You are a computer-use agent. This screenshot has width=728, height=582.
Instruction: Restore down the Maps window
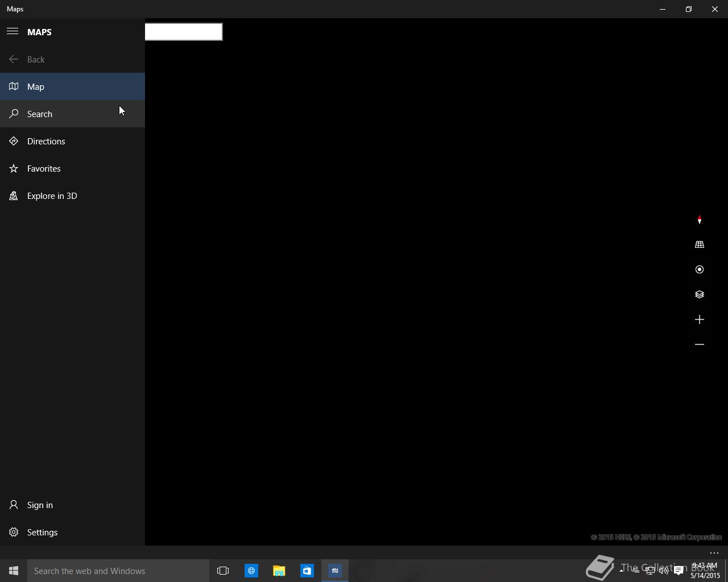coord(689,9)
